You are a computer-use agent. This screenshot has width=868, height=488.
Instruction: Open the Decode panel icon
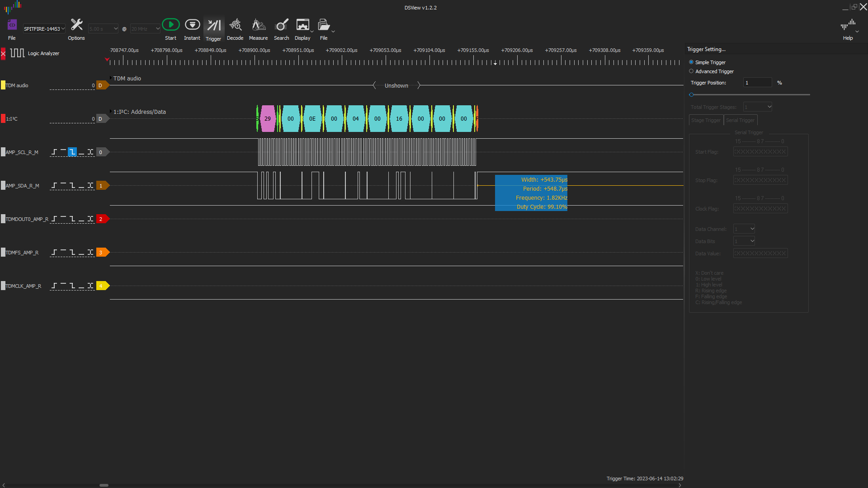(235, 25)
